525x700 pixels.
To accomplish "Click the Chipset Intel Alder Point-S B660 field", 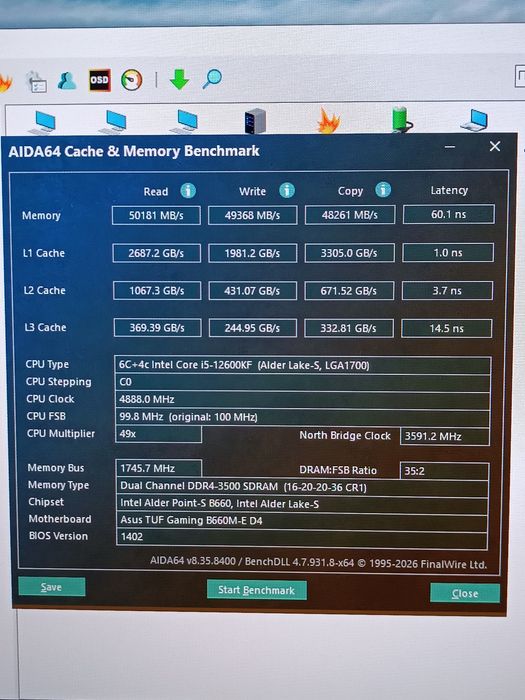I will pyautogui.click(x=302, y=504).
